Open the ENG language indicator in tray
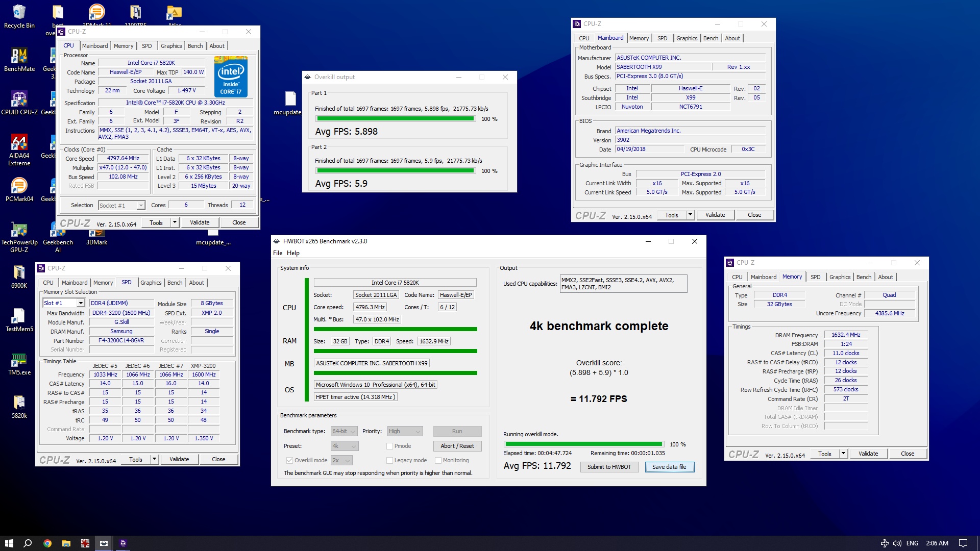Screen dimensions: 980x551 tap(912, 543)
